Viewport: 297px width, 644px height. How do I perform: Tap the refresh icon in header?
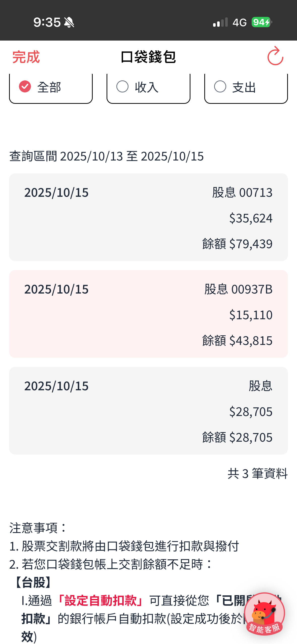(x=275, y=56)
